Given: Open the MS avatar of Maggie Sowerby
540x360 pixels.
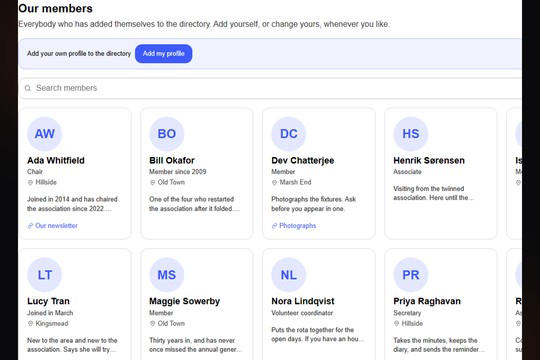Looking at the screenshot, I should click(x=167, y=275).
